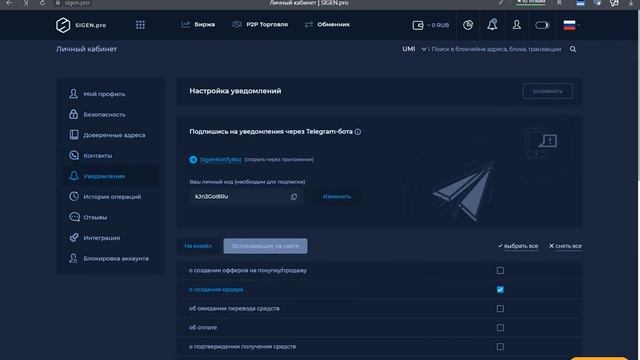The image size is (640, 360).
Task: Click browser reload icon
Action: (42, 3)
